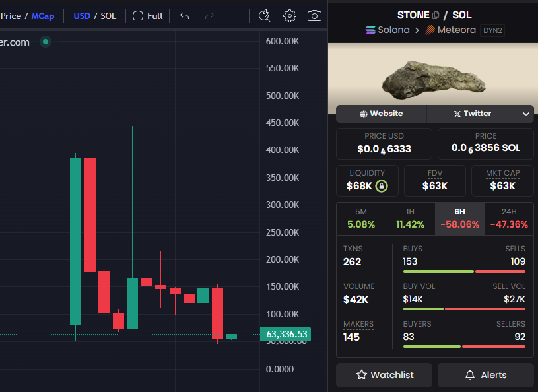The height and width of the screenshot is (392, 538).
Task: Enter Full screen chart mode
Action: 148,16
